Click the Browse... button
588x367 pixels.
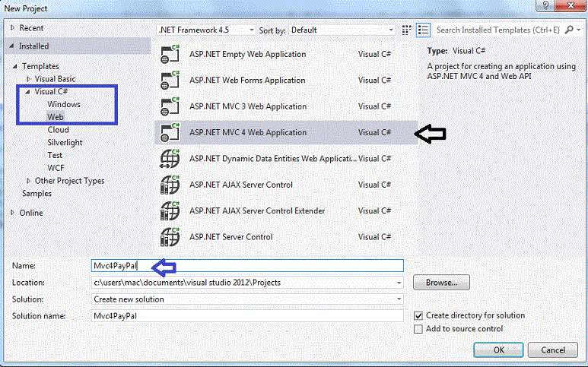coord(441,283)
